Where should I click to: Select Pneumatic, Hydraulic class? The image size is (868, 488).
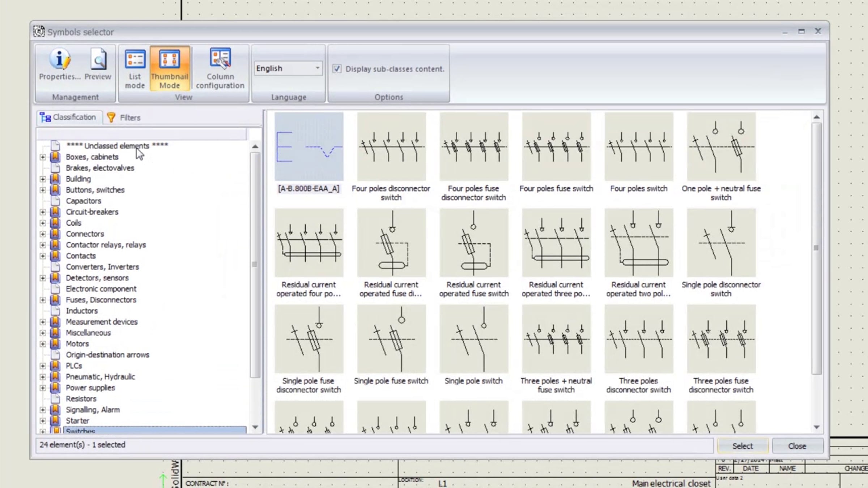pyautogui.click(x=101, y=377)
